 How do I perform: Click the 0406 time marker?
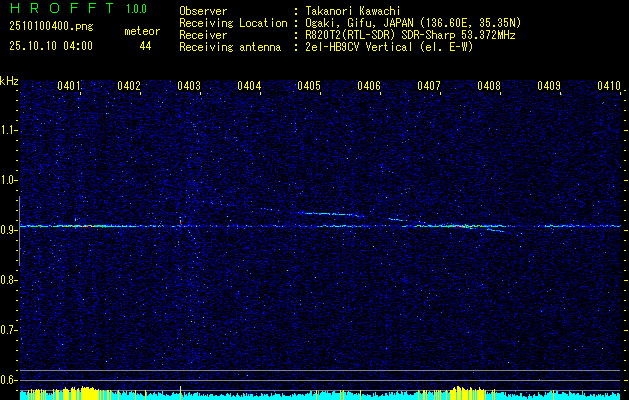pyautogui.click(x=369, y=85)
